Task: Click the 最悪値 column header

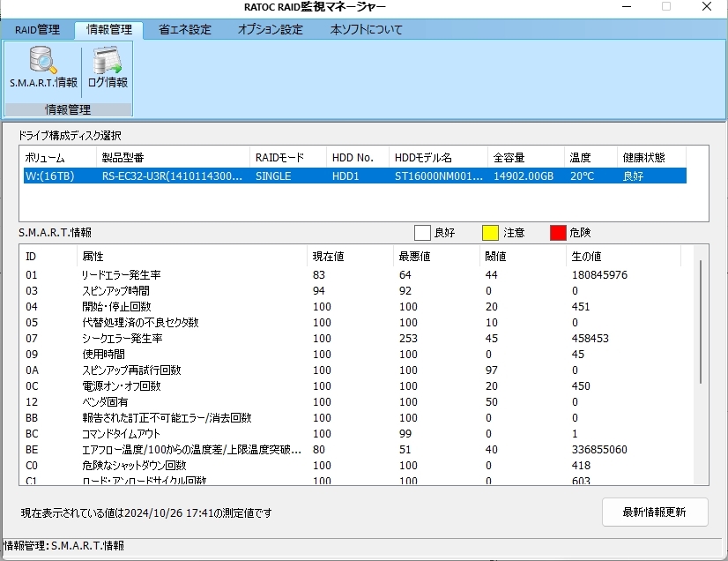Action: [436, 257]
